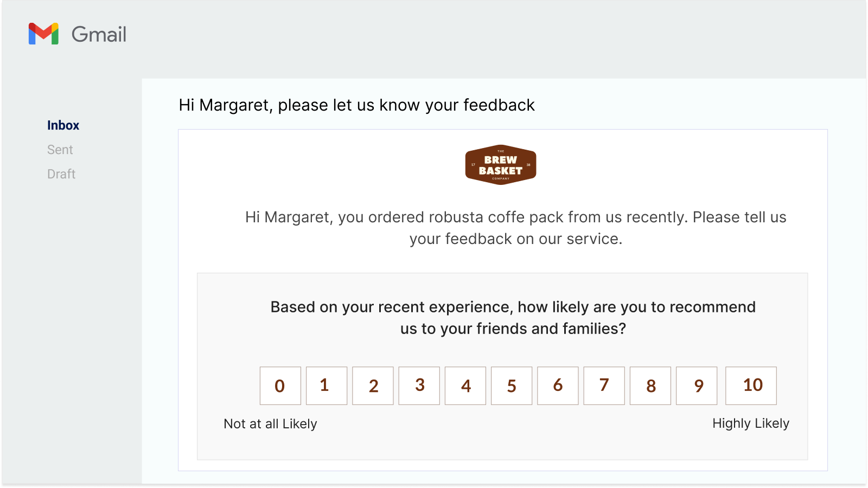Pick score 7 for the recommendation
Viewport: 868px width, 488px height.
click(x=604, y=386)
